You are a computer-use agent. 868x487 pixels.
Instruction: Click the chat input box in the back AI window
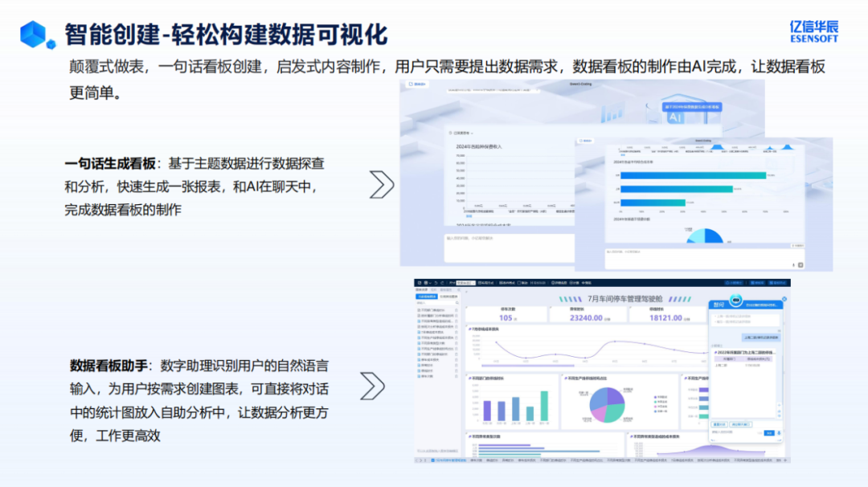coord(510,247)
